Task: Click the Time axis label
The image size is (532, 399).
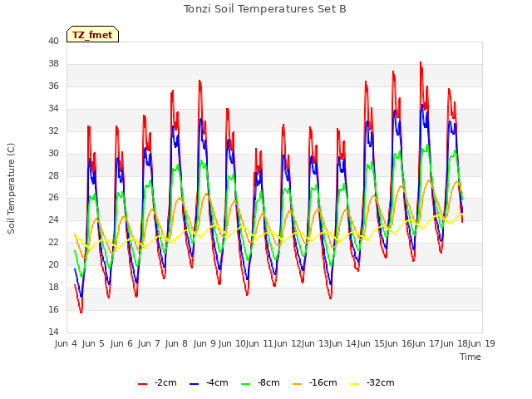Action: coord(470,357)
